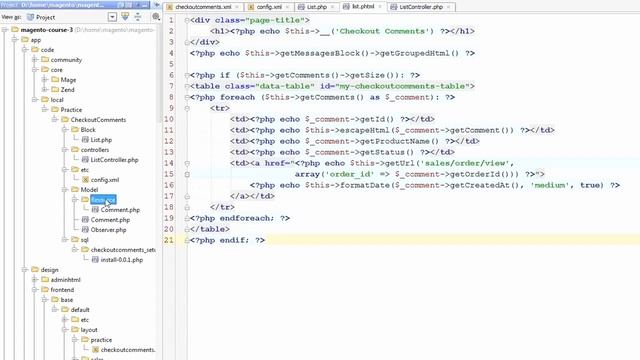Open the View as Project dropdown arrow
This screenshot has width=640, height=360.
tap(112, 17)
